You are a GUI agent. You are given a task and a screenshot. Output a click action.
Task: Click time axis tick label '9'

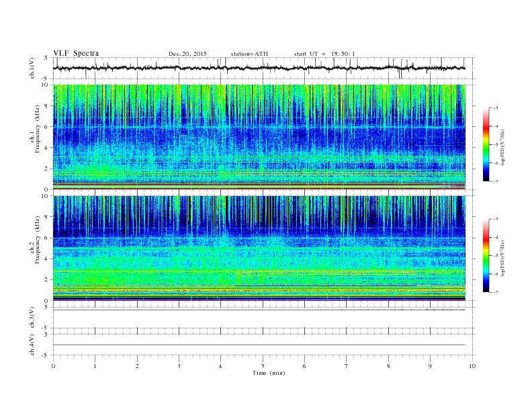[x=430, y=366]
